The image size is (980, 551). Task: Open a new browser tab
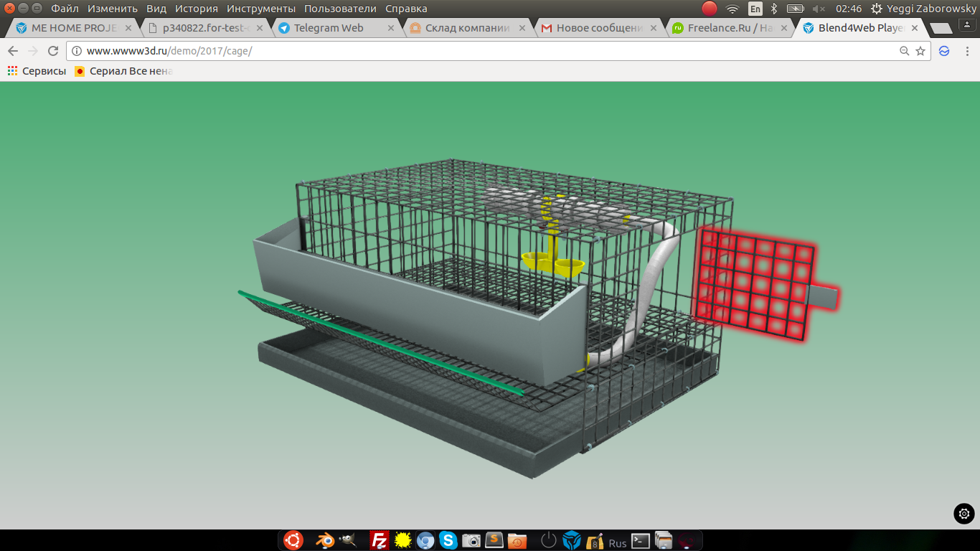pyautogui.click(x=941, y=28)
